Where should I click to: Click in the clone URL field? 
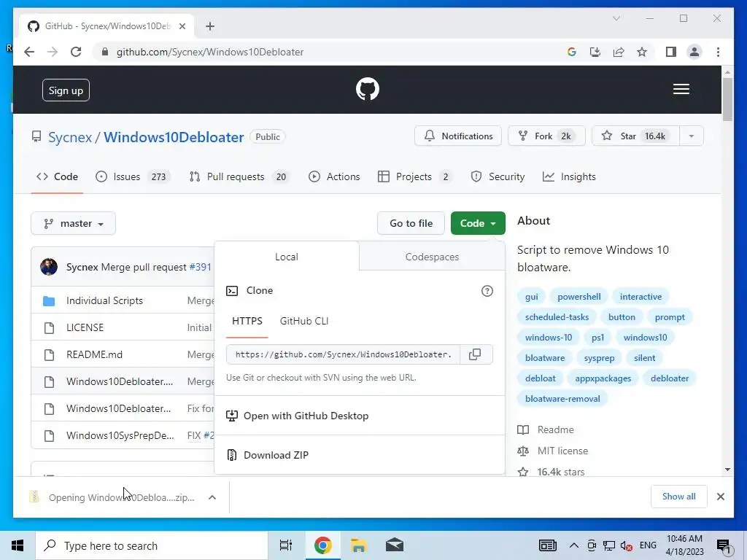[343, 354]
